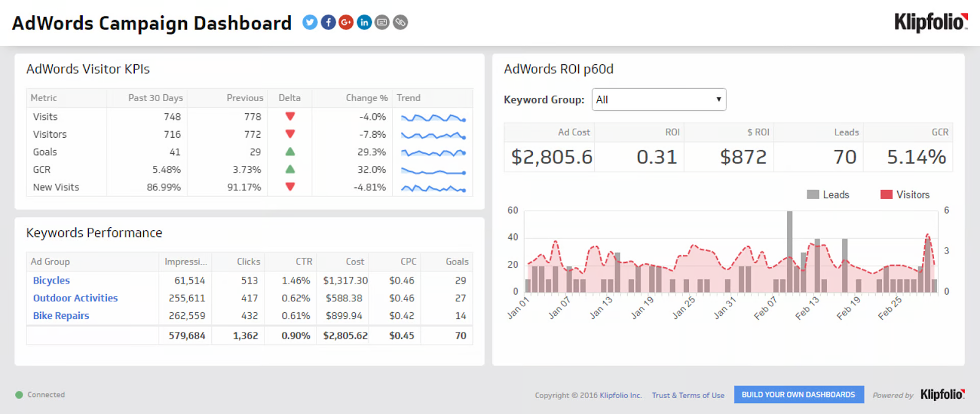
Task: Click the Keywords Performance title
Action: (94, 233)
